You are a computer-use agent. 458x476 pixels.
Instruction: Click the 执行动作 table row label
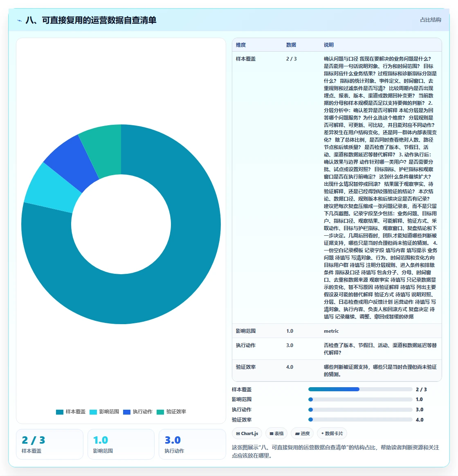pos(246,345)
